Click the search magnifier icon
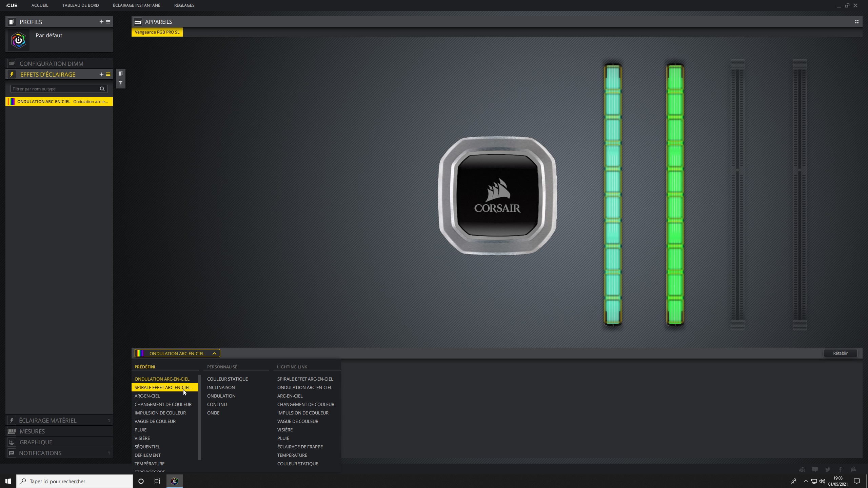The width and height of the screenshot is (868, 488). point(102,89)
